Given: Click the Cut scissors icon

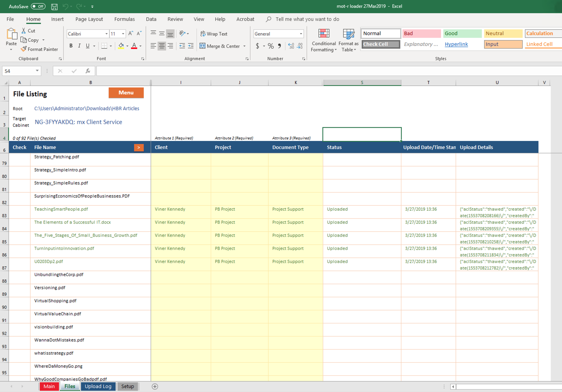Looking at the screenshot, I should 24,31.
